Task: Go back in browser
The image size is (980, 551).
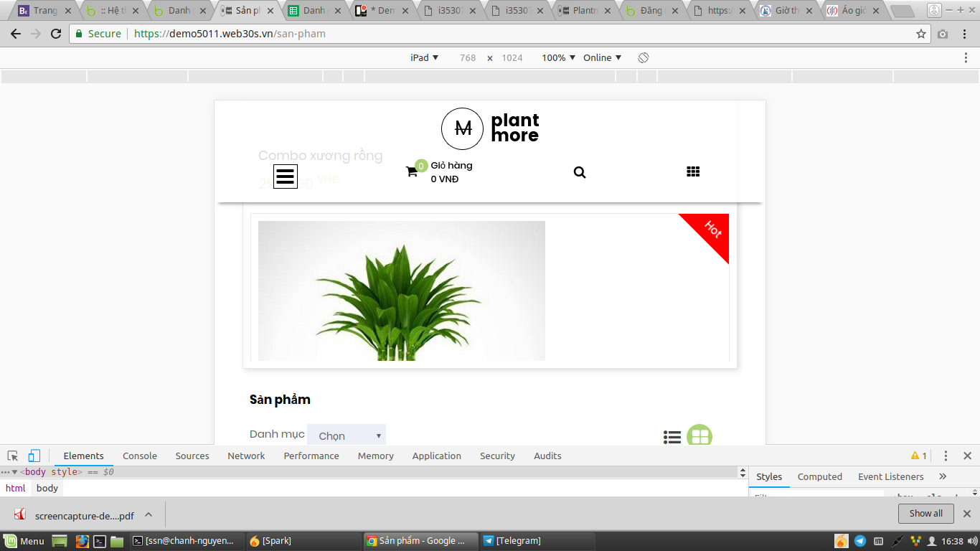Action: (x=16, y=34)
